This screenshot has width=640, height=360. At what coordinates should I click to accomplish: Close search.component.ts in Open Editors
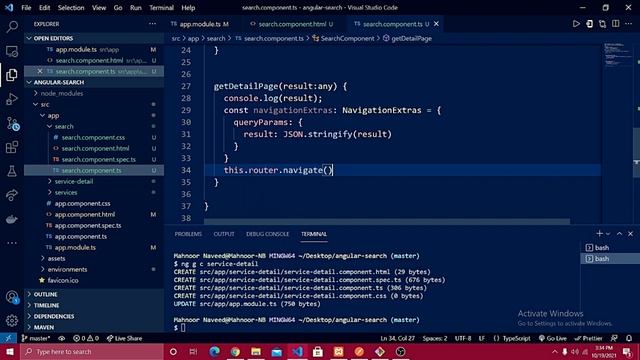(x=40, y=71)
